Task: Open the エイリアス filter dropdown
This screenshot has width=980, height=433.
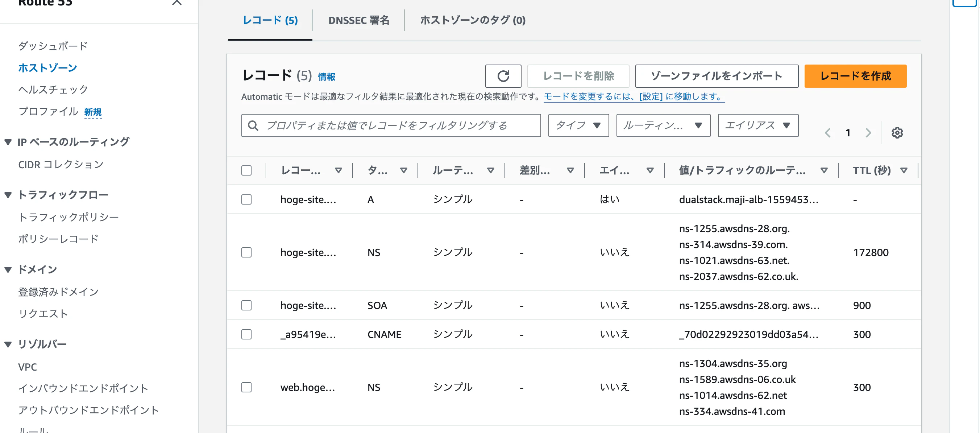Action: click(x=758, y=125)
